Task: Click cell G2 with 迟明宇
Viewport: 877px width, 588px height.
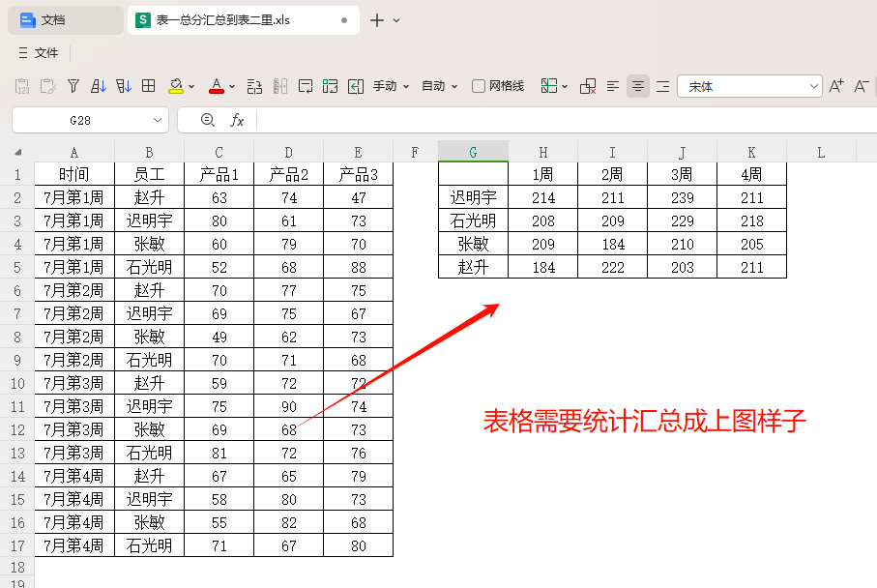Action: tap(473, 197)
